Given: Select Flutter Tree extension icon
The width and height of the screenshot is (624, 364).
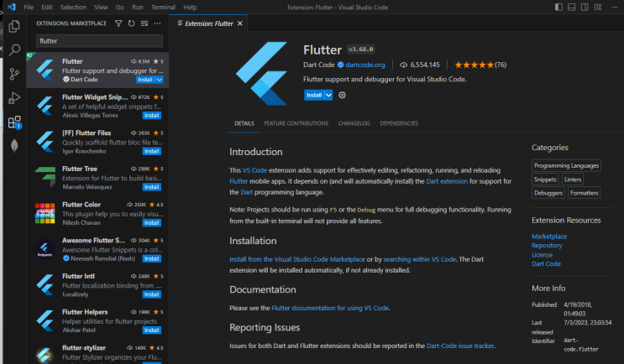Looking at the screenshot, I should tap(45, 177).
